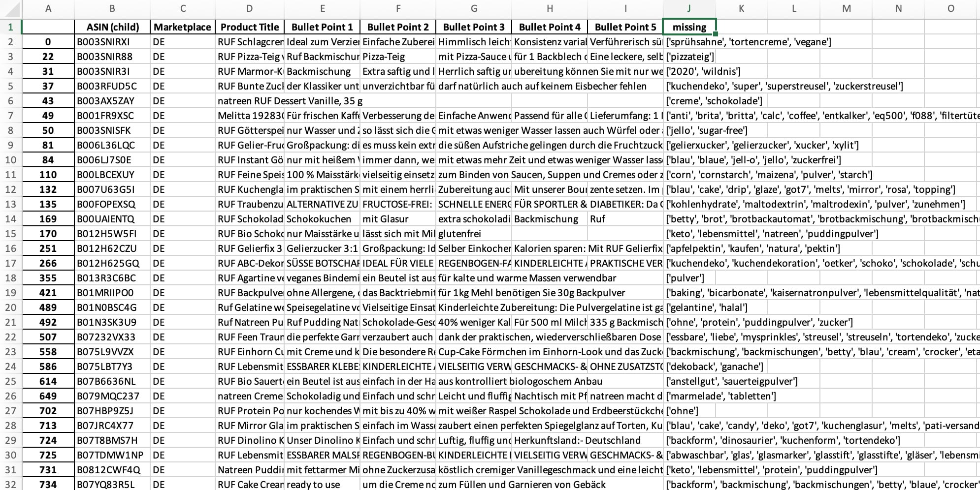Click cell with ASIN B00LBCEXUY

[x=112, y=175]
